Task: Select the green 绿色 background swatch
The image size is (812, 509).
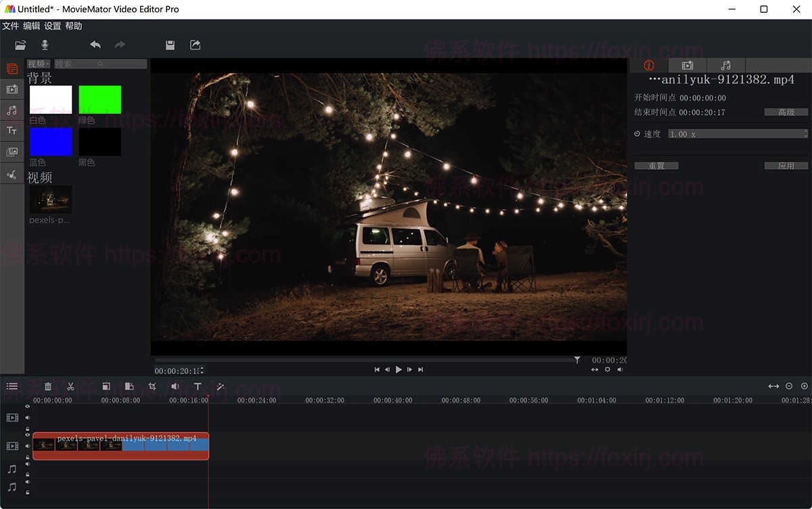Action: (x=99, y=99)
